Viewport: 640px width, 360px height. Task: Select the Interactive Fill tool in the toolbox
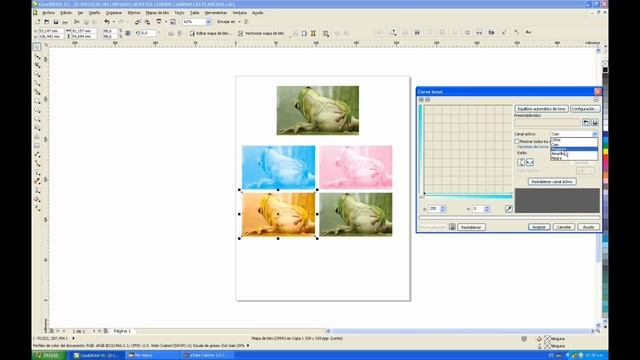(x=37, y=208)
